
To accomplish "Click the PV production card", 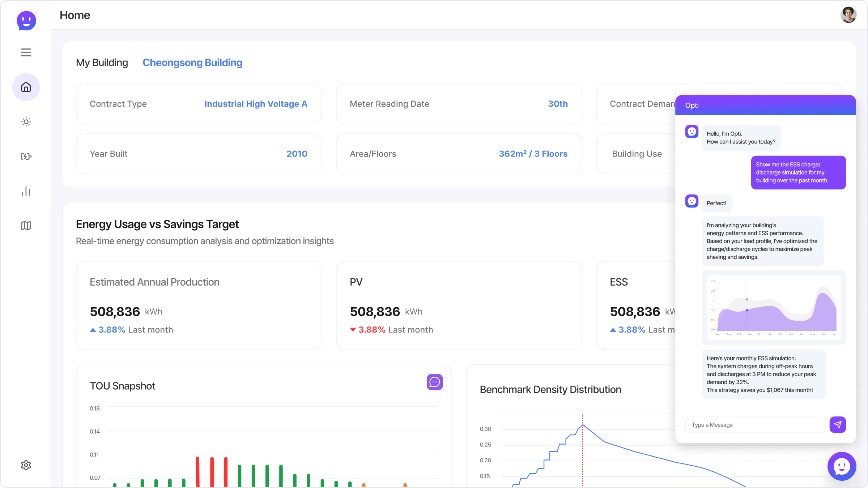I will pos(459,305).
